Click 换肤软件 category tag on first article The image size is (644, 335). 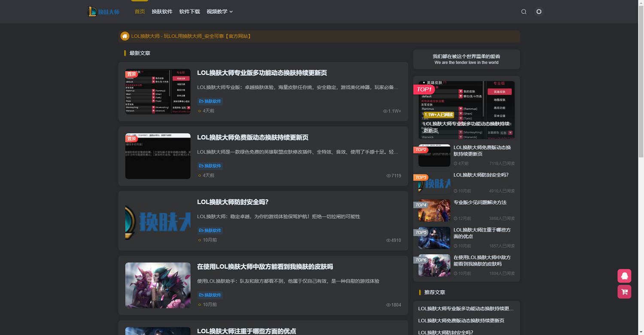[210, 101]
